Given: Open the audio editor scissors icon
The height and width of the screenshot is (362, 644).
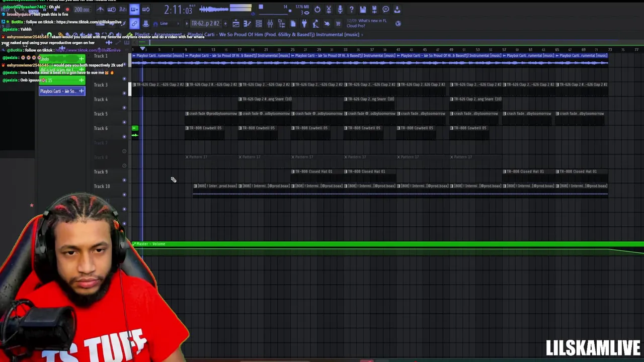Looking at the screenshot, I should (329, 10).
